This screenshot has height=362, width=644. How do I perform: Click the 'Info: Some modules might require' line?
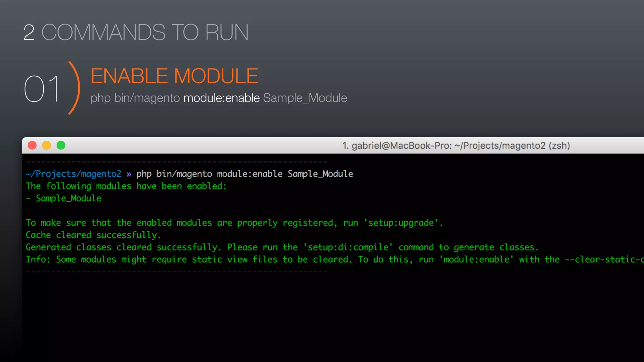point(335,260)
